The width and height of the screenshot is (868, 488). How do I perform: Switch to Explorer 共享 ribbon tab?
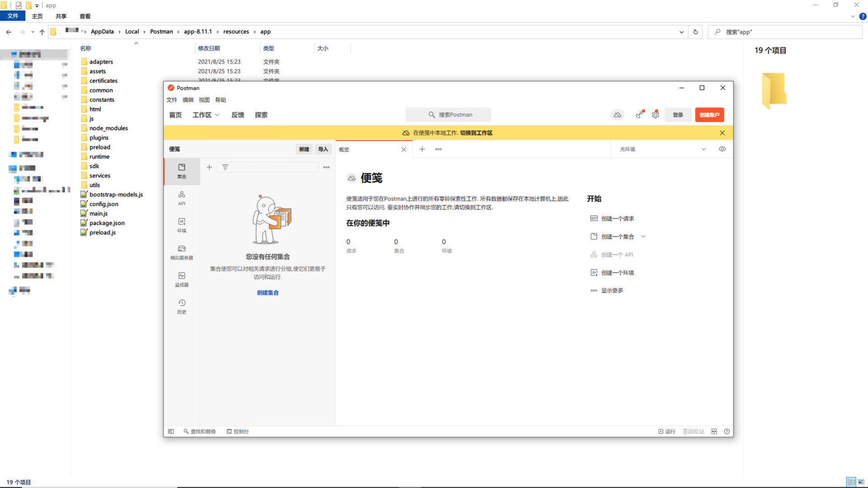[61, 16]
